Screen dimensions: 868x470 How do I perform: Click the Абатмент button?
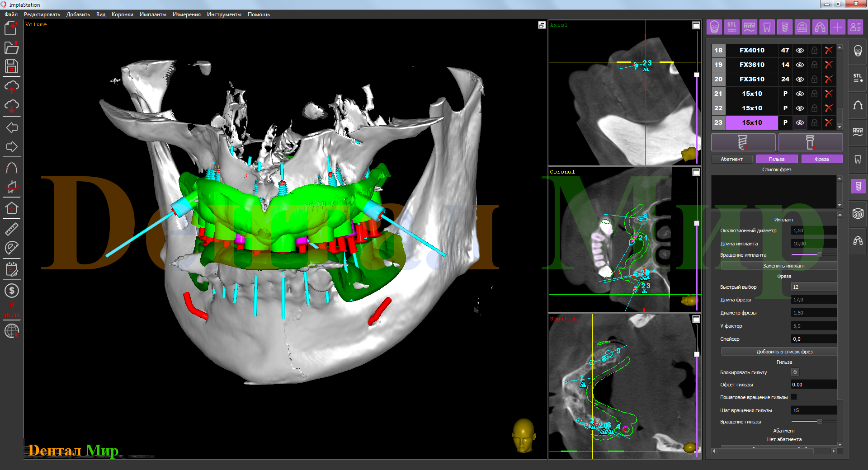click(732, 159)
